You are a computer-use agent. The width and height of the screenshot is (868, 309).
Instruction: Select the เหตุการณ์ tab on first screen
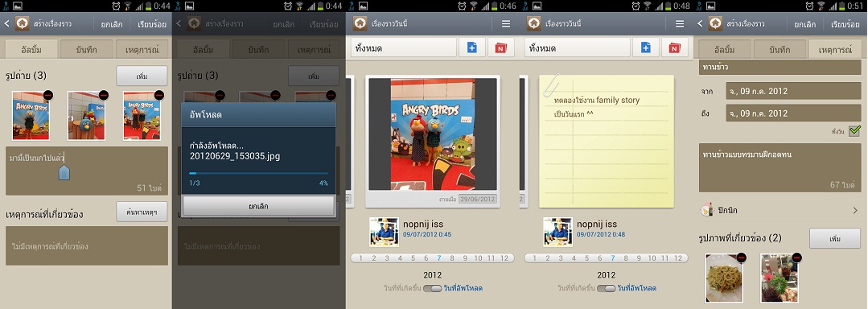tap(142, 49)
